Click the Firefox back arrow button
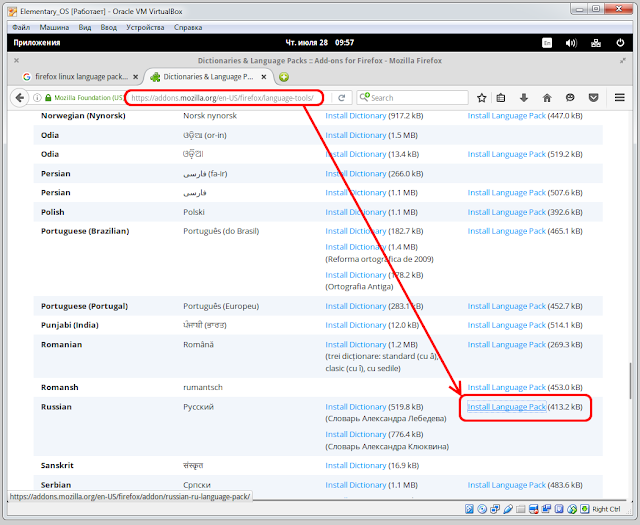The image size is (640, 525). point(19,98)
